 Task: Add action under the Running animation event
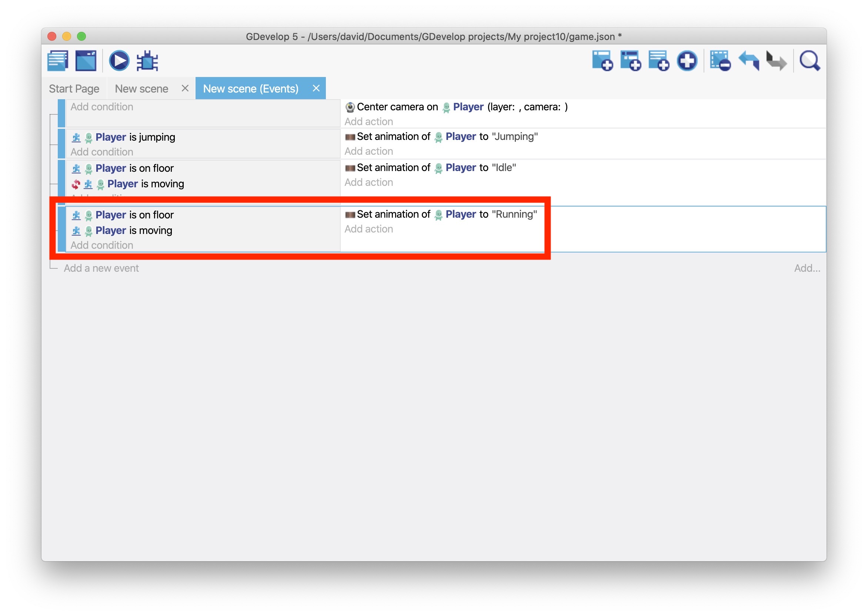[369, 229]
